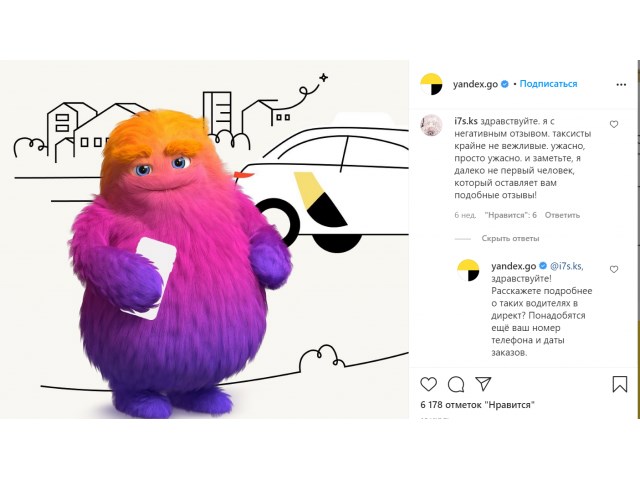Share post via paper plane icon
The image size is (640, 480).
coord(483,383)
